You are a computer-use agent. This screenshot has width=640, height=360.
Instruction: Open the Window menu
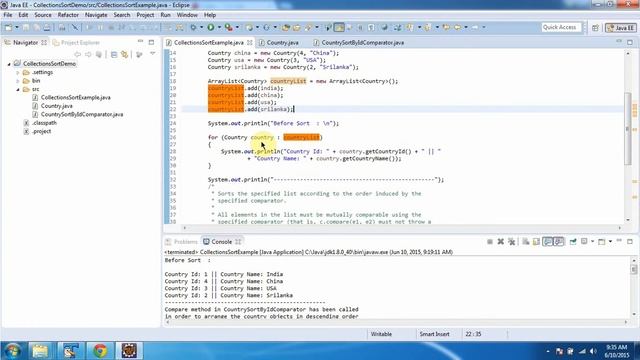187,15
